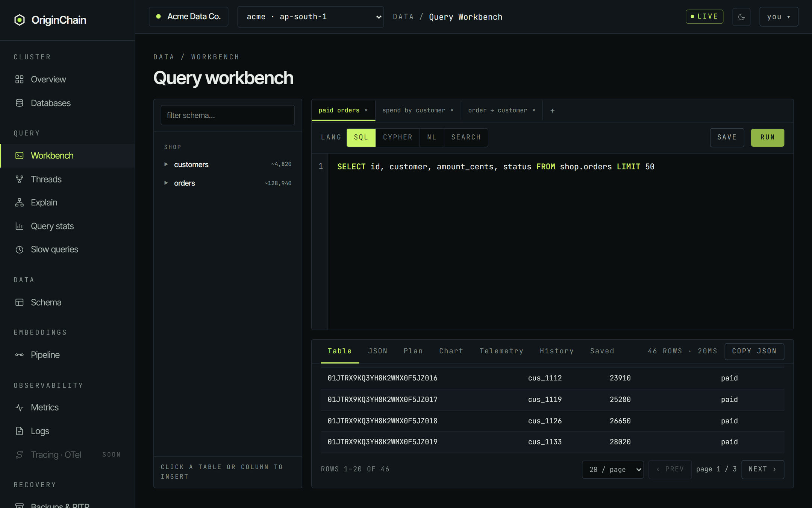Open the you user menu
Screen dimensions: 812x508
point(779,17)
